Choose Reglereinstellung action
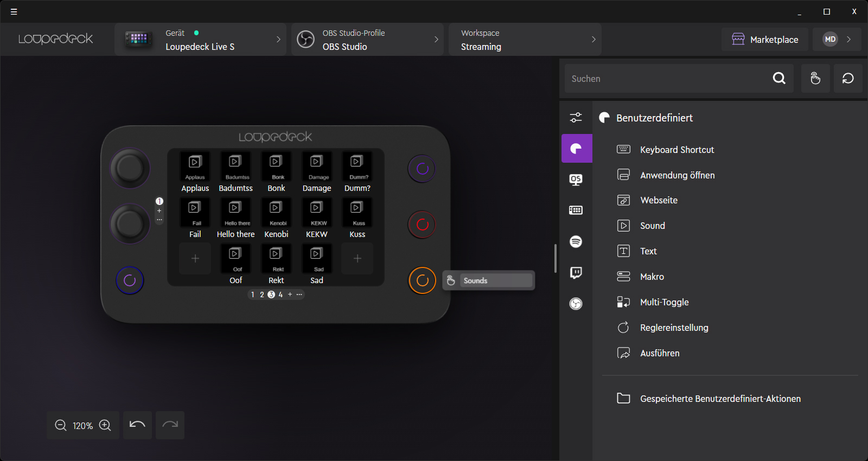Screen dimensions: 868x461 coord(663,328)
